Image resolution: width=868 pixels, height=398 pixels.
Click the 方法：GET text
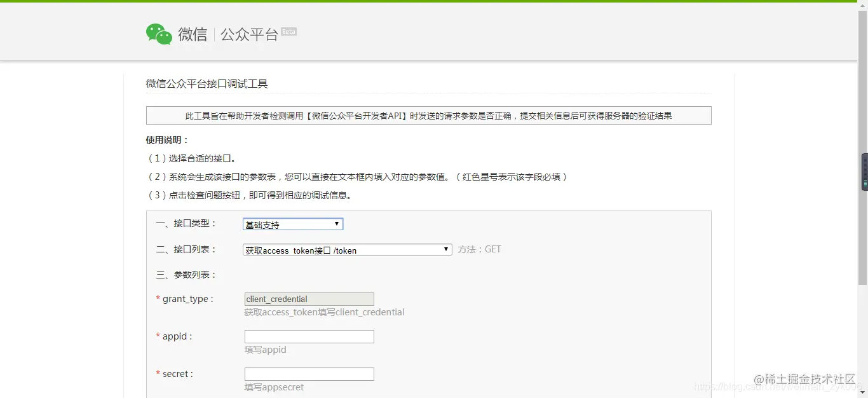480,249
